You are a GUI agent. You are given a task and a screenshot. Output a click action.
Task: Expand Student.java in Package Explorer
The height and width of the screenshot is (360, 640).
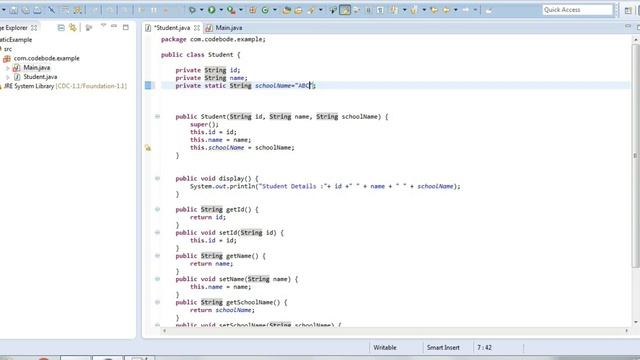click(7, 77)
